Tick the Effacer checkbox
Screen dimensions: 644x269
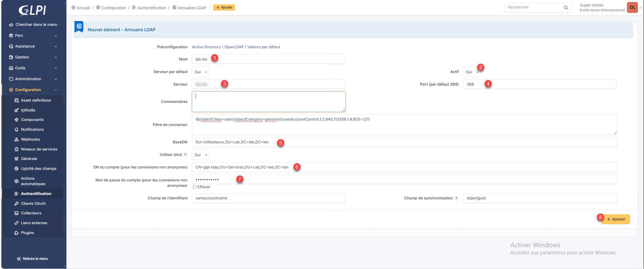pos(195,187)
